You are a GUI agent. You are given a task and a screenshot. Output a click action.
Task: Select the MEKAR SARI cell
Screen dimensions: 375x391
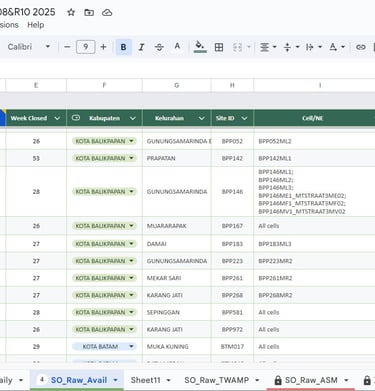coord(177,278)
